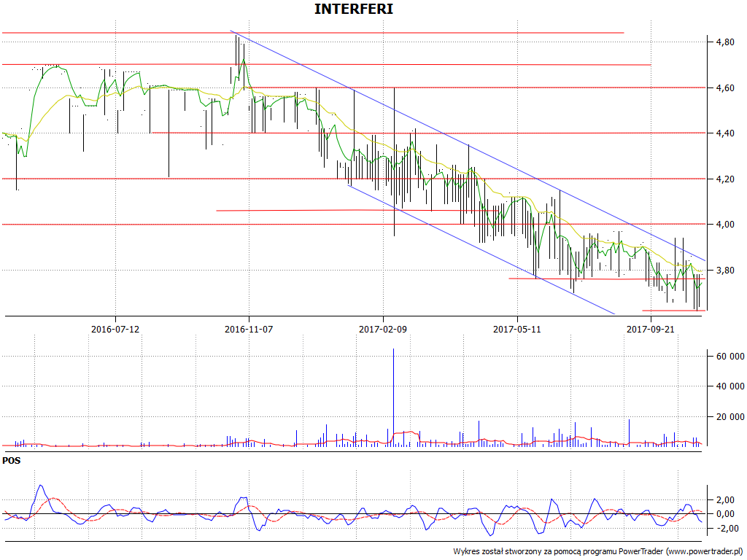Image resolution: width=747 pixels, height=560 pixels.
Task: Click the 4,00 price axis label
Action: click(x=724, y=225)
